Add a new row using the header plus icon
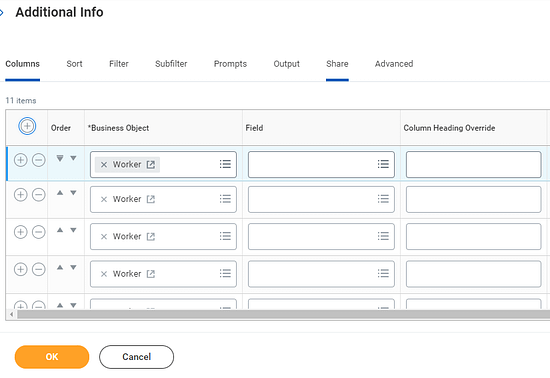Screen dimensions: 550x378 pos(27,126)
